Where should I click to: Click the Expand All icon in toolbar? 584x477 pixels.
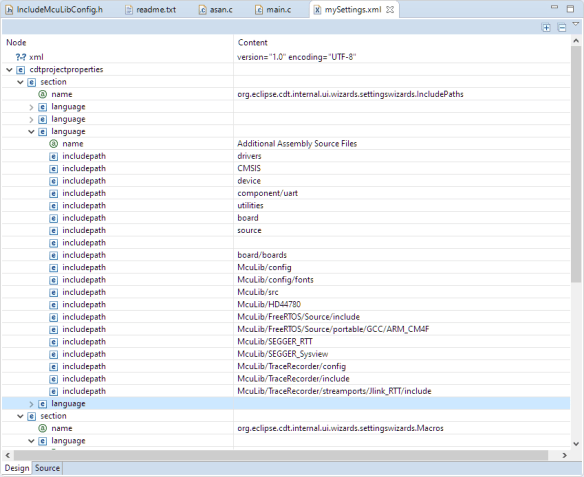coord(546,28)
